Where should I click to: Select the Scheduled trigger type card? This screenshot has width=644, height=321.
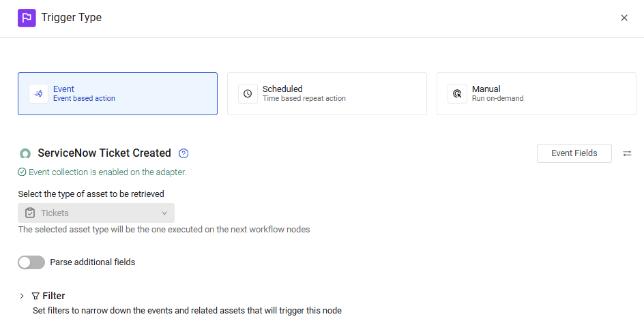[x=327, y=93]
